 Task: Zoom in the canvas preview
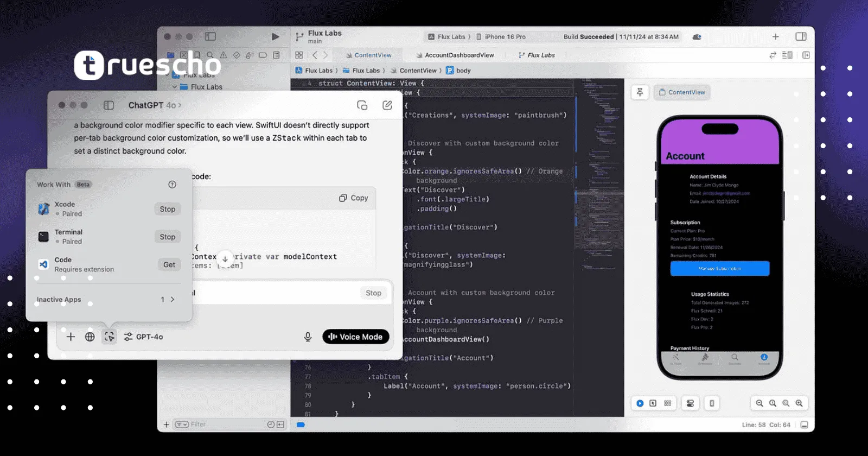[799, 403]
